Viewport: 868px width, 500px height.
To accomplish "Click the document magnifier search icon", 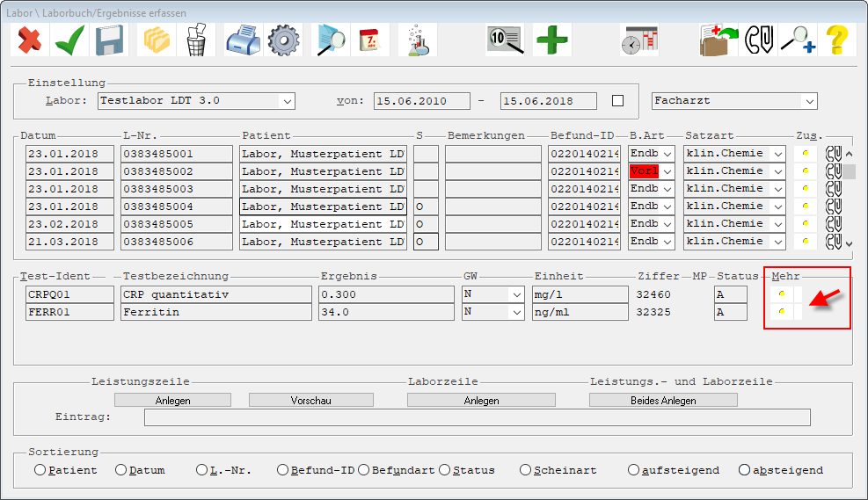I will (x=331, y=40).
